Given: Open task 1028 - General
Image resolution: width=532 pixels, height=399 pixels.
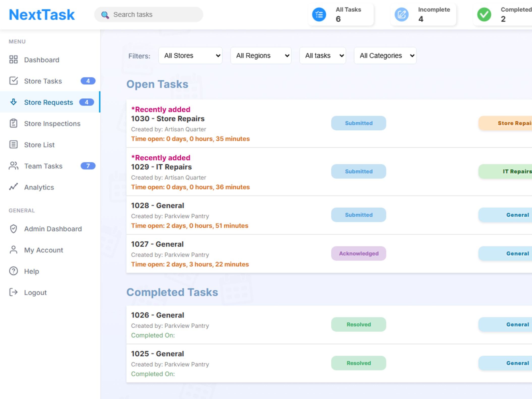Looking at the screenshot, I should click(x=157, y=206).
